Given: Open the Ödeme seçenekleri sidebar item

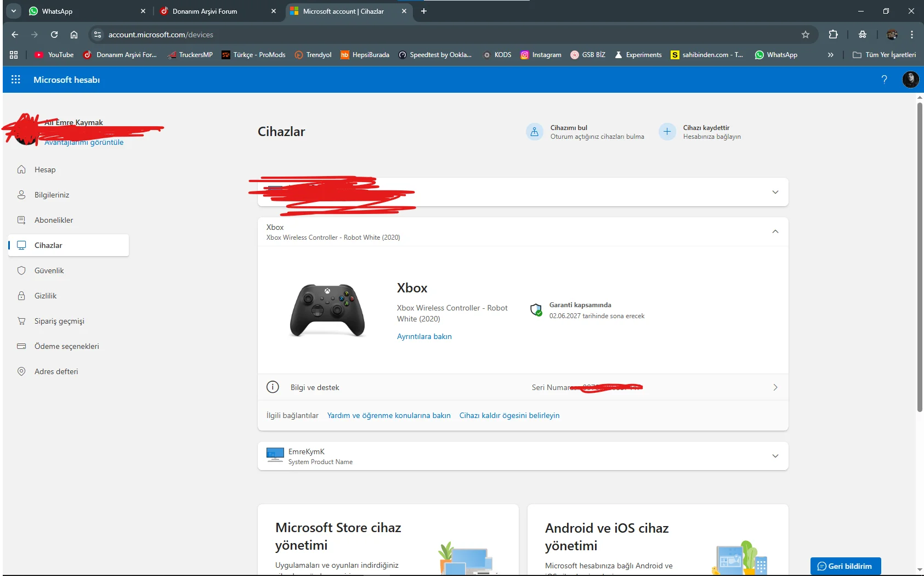Looking at the screenshot, I should pyautogui.click(x=69, y=346).
